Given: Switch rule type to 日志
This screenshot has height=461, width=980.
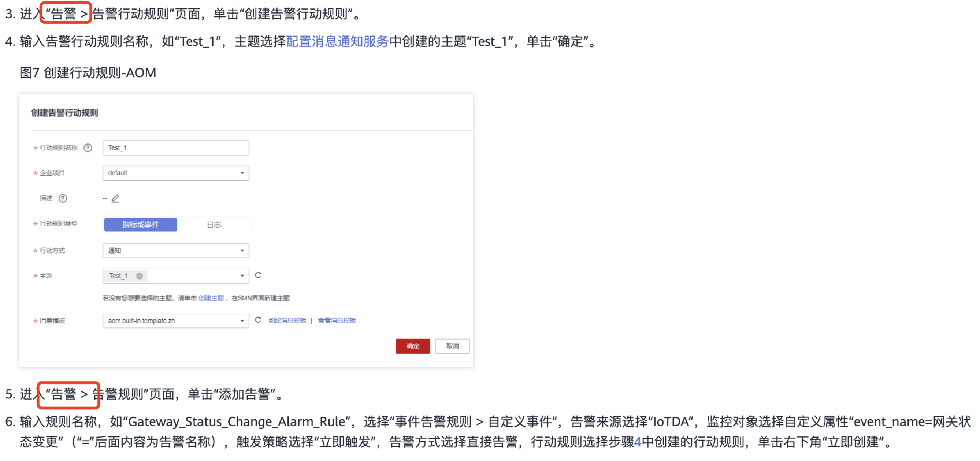Looking at the screenshot, I should pyautogui.click(x=214, y=225).
